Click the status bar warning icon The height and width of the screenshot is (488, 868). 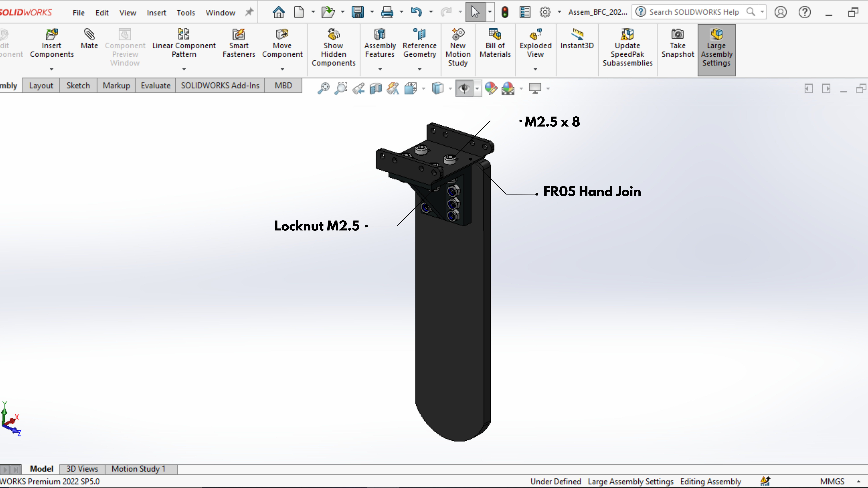[765, 481]
